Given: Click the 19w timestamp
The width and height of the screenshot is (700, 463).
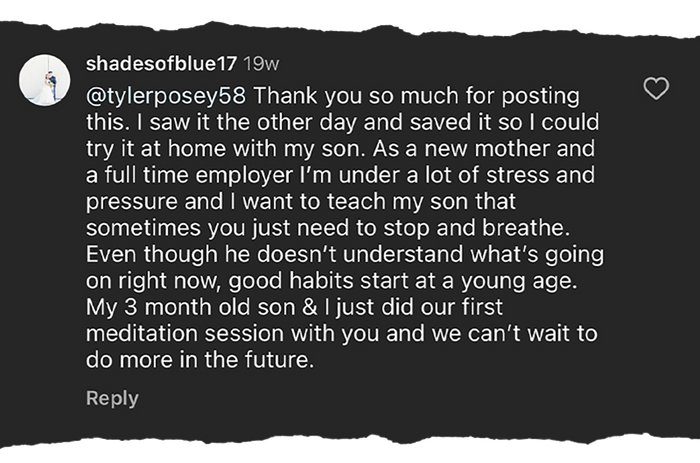Looking at the screenshot, I should point(262,64).
